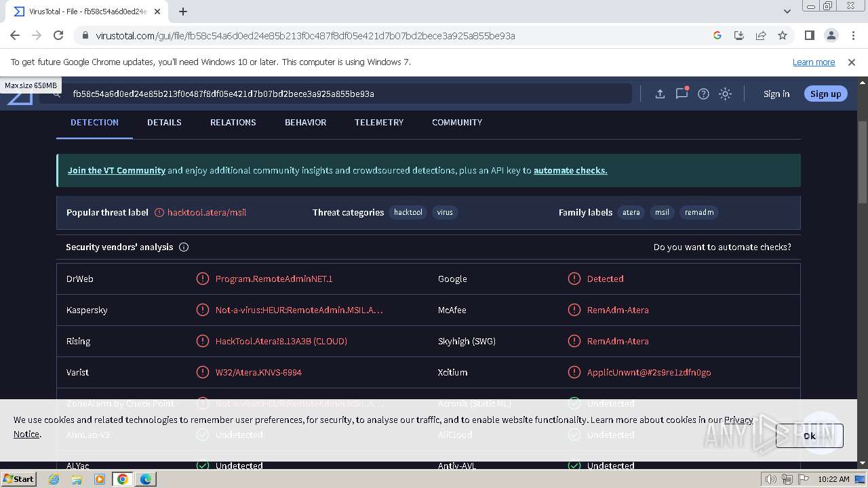Accept cookies with the Ok button
Screen dimensions: 868x488
810,436
